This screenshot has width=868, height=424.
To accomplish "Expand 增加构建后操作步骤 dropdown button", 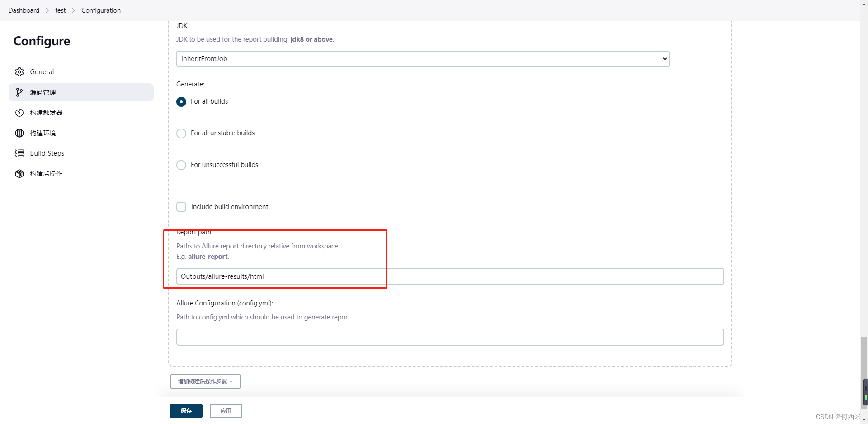I will [205, 381].
